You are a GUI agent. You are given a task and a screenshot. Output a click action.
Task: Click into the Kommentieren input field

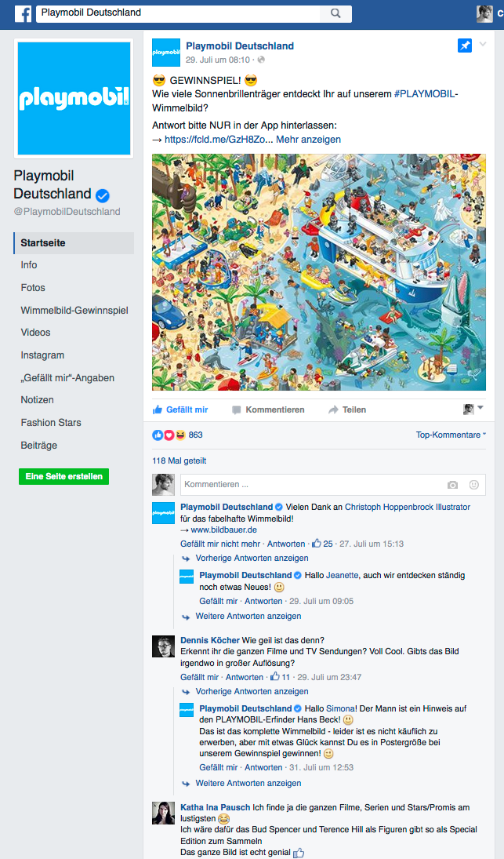[312, 485]
